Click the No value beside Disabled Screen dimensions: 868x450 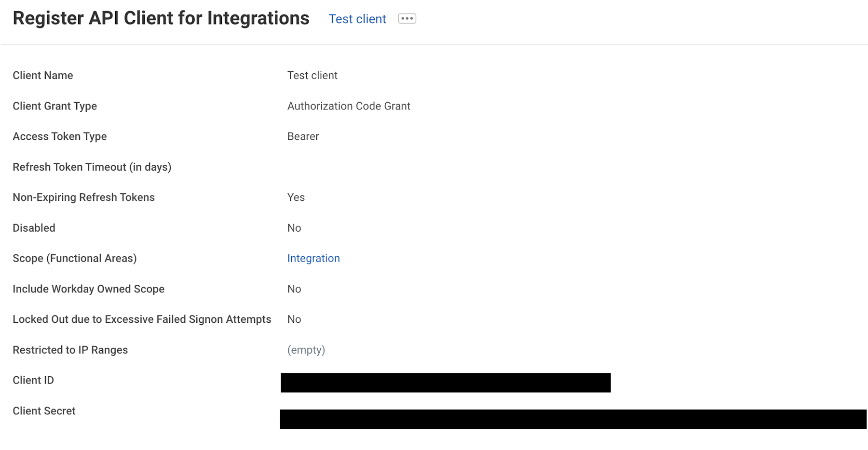tap(294, 228)
